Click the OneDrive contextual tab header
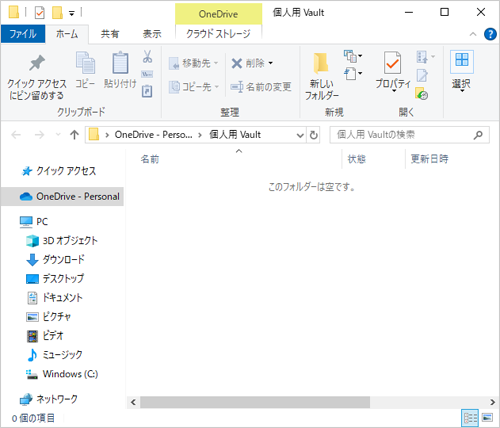 [218, 14]
